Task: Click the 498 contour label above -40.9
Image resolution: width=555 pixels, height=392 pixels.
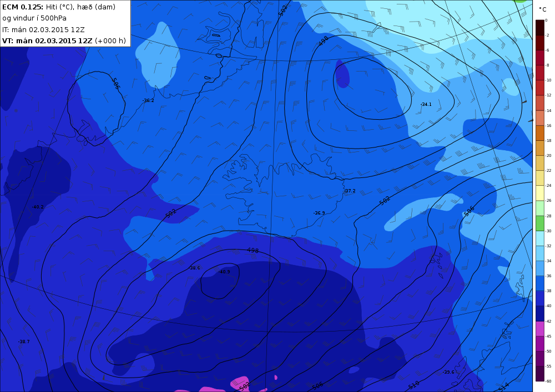Action: [253, 250]
